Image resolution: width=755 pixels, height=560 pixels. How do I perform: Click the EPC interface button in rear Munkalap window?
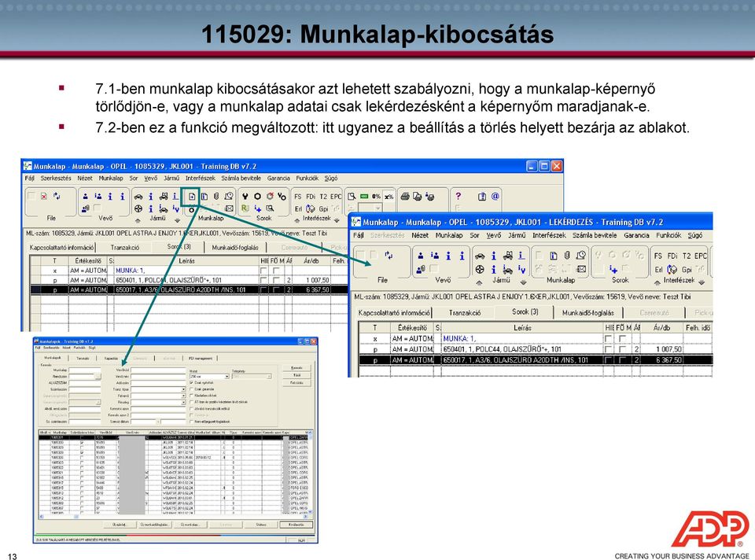[336, 196]
